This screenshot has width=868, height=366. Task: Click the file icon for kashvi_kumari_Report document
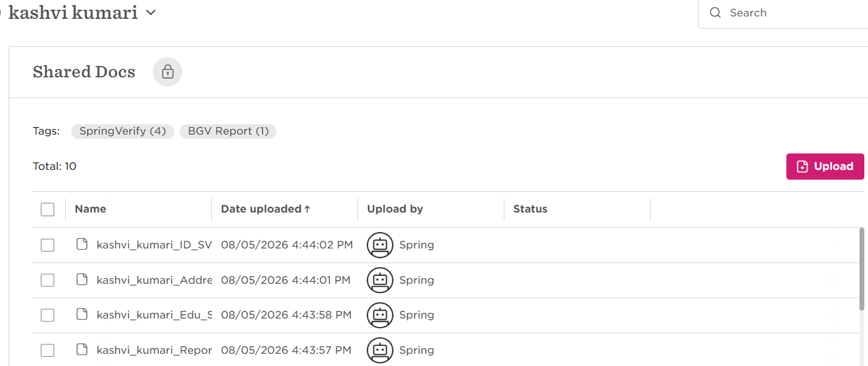(82, 350)
